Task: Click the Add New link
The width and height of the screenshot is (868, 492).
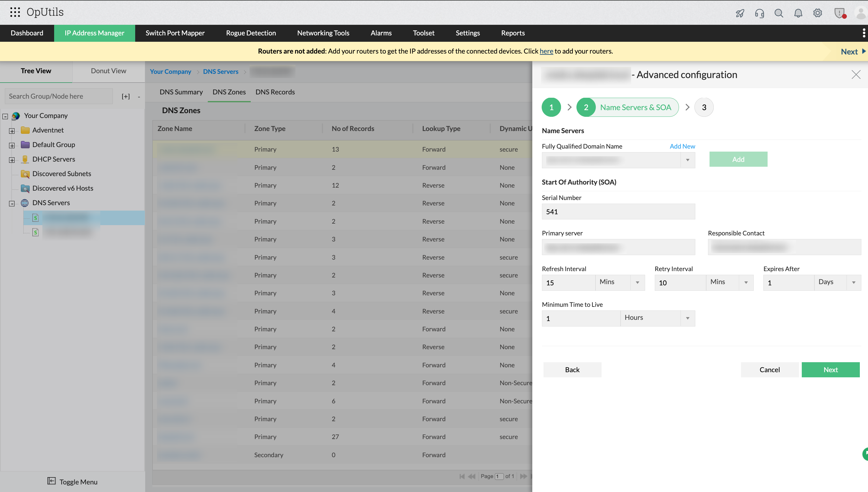Action: [x=682, y=146]
